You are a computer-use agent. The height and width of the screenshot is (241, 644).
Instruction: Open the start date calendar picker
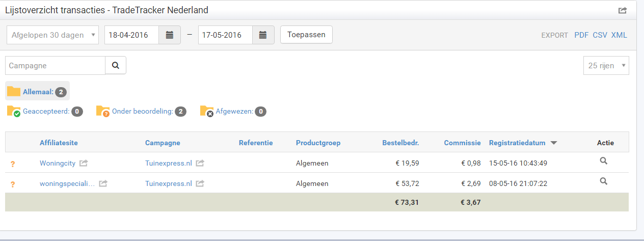[x=170, y=35]
